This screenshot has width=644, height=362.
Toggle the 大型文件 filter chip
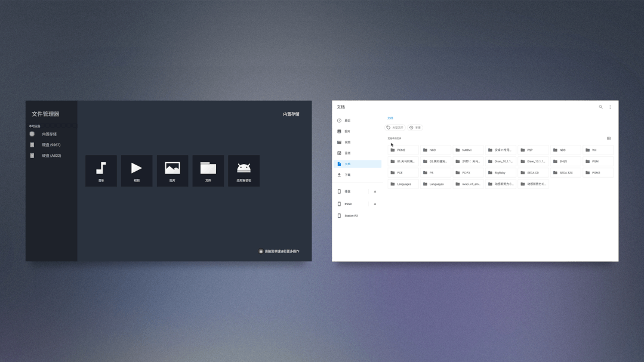click(395, 127)
